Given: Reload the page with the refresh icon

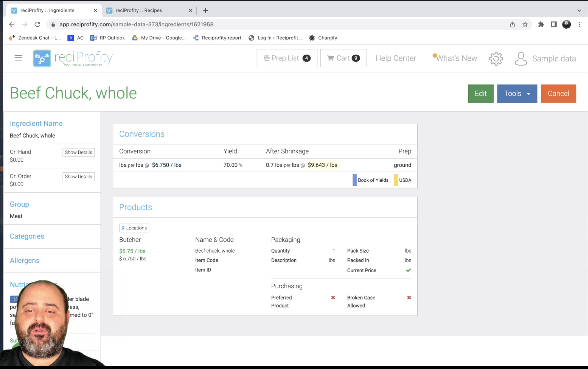Looking at the screenshot, I should 37,24.
